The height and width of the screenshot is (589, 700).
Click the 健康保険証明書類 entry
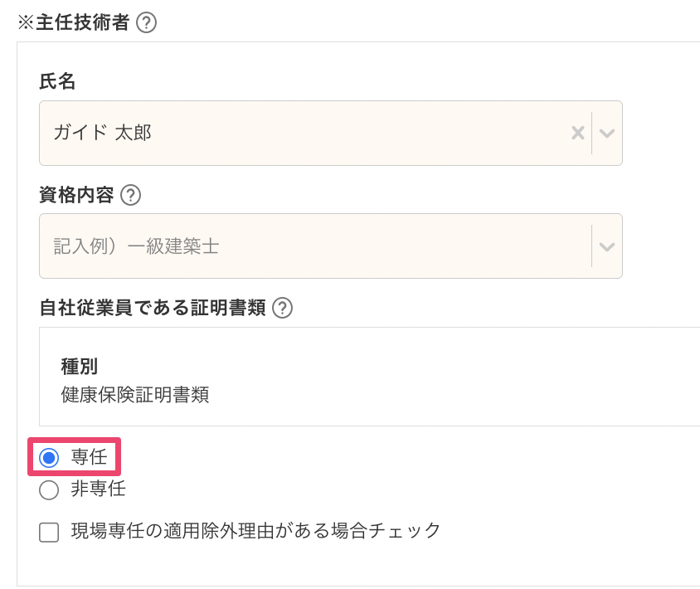[x=135, y=395]
